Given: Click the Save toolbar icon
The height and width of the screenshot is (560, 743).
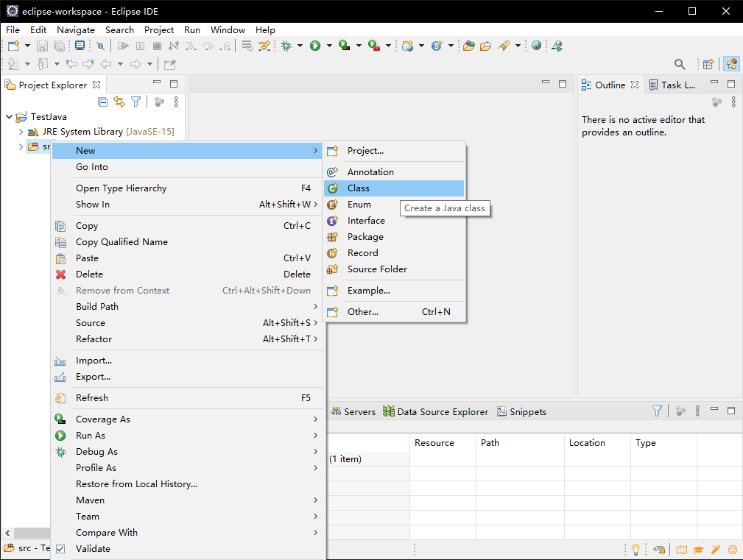Looking at the screenshot, I should [42, 46].
